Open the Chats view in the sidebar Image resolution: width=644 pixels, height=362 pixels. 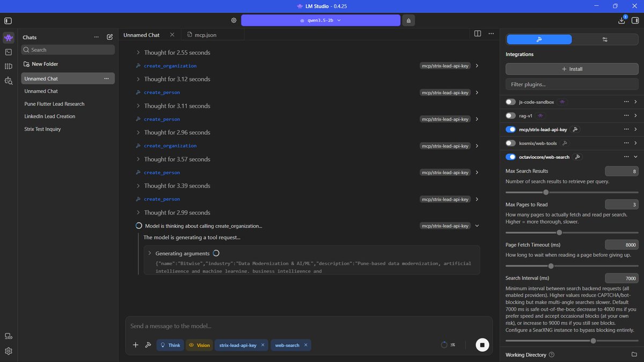coord(8,38)
